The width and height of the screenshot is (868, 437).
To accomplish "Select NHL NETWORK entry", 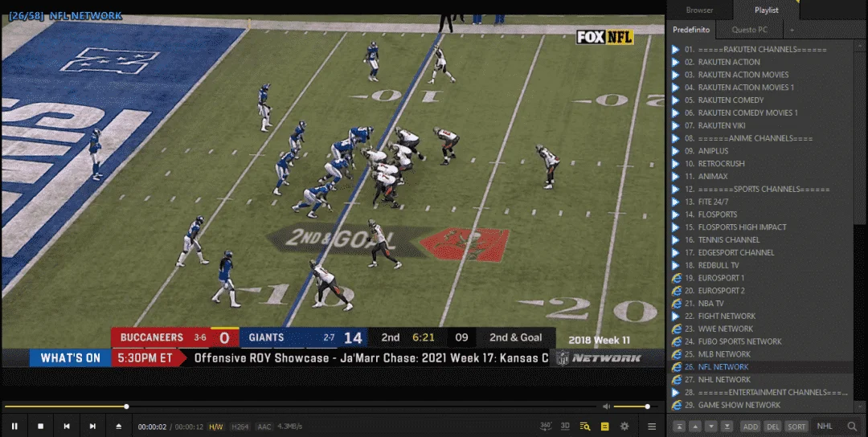I will click(762, 380).
